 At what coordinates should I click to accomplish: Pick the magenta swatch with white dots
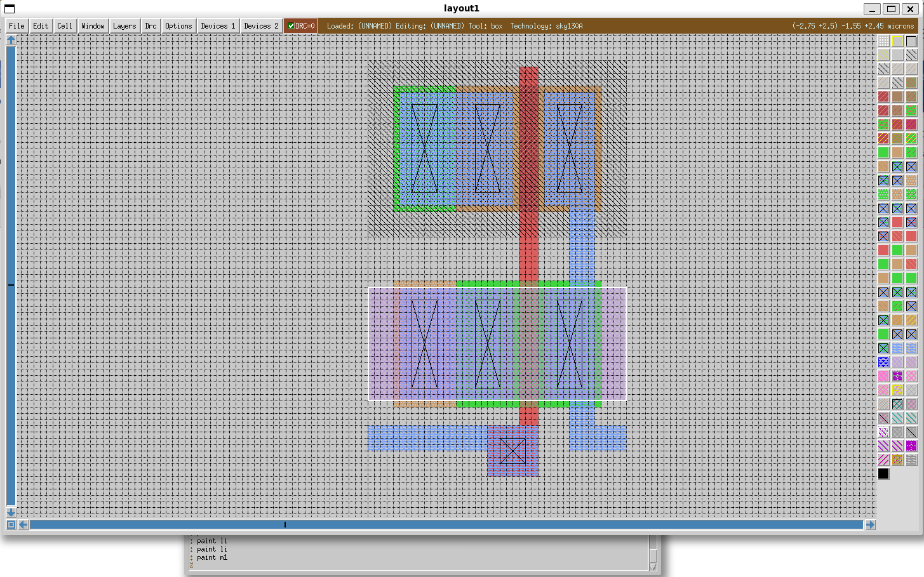click(911, 446)
